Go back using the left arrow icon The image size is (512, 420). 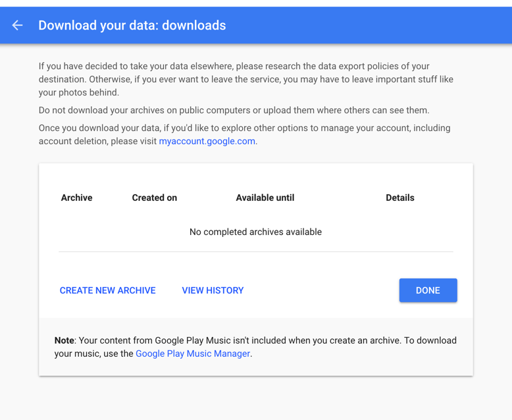17,25
